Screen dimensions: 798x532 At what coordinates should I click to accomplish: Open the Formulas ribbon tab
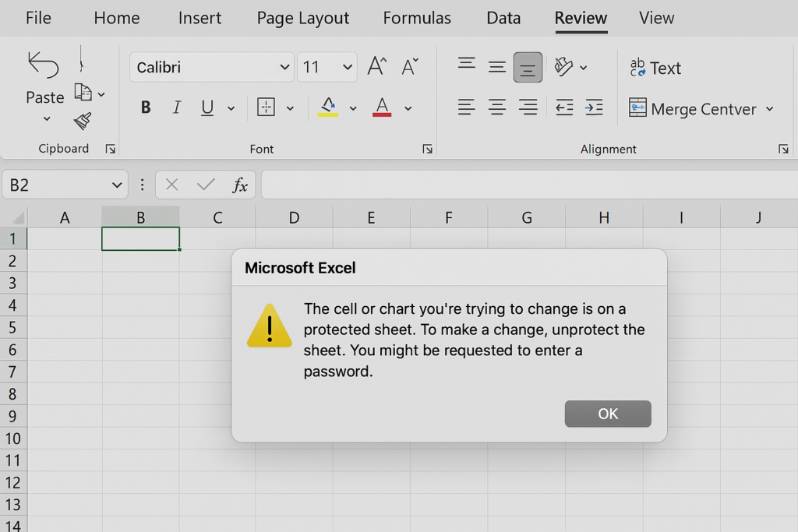(x=417, y=18)
